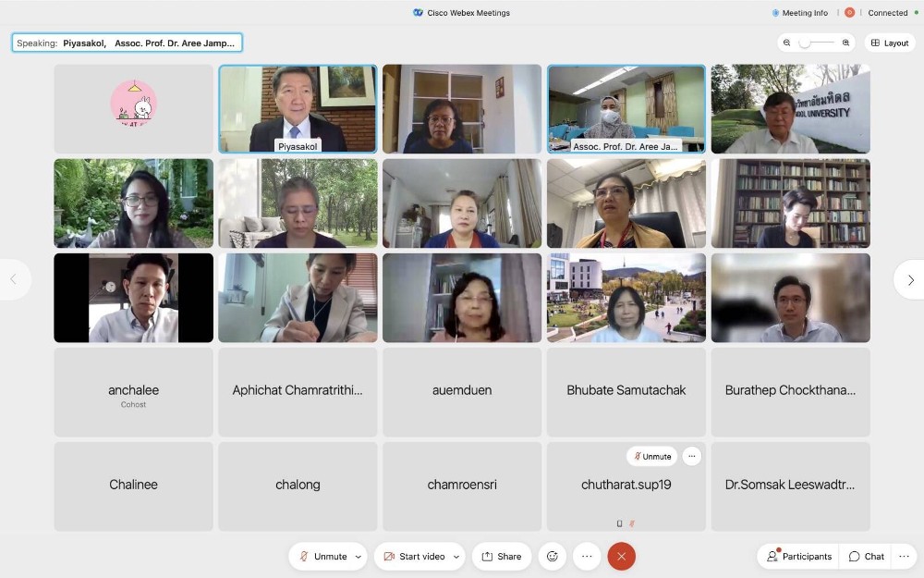Click the red leave meeting button
924x578 pixels.
(x=621, y=556)
